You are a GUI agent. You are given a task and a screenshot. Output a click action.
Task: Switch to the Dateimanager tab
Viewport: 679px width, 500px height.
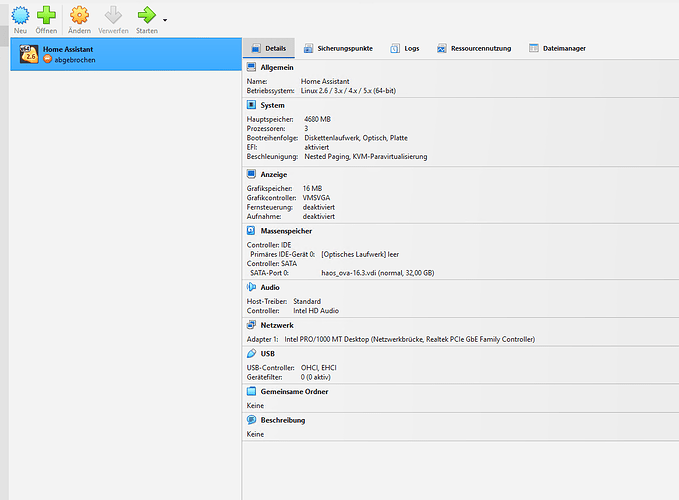(557, 48)
